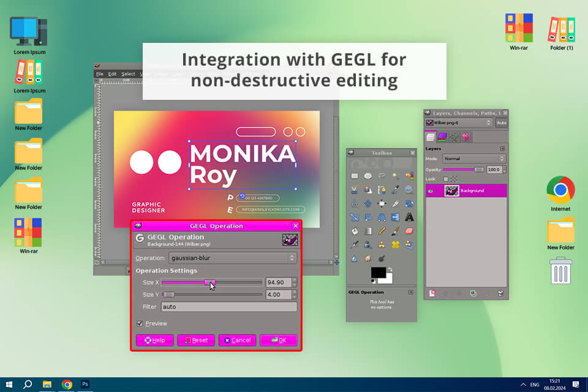The width and height of the screenshot is (588, 392).
Task: Choose the Foreground Select tool
Action: point(368,190)
